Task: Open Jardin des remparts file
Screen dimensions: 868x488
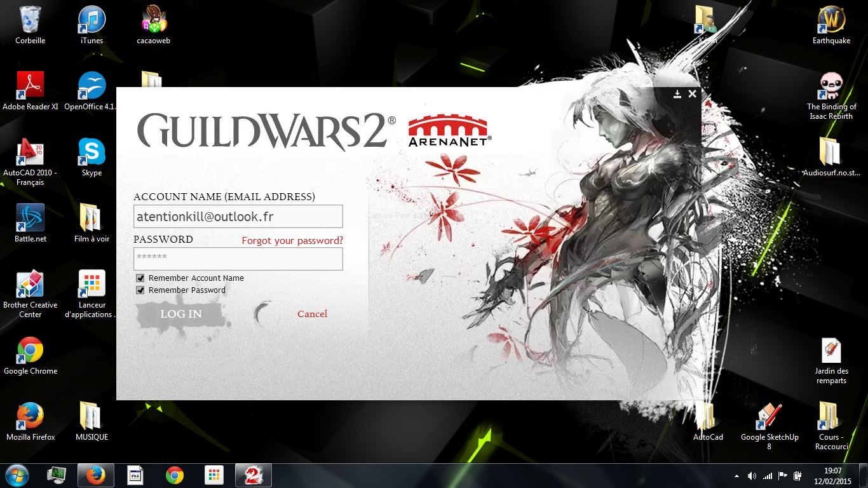Action: pos(831,362)
